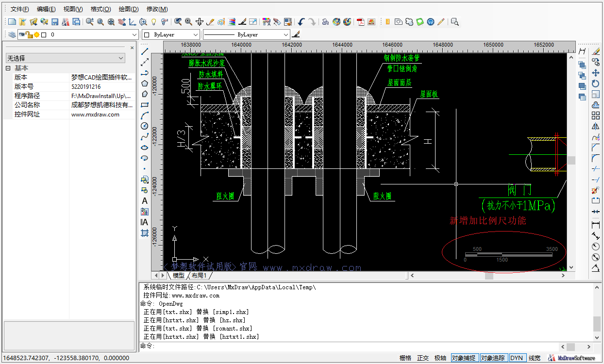
Task: Click the 公司名称 property row
Action: point(69,105)
